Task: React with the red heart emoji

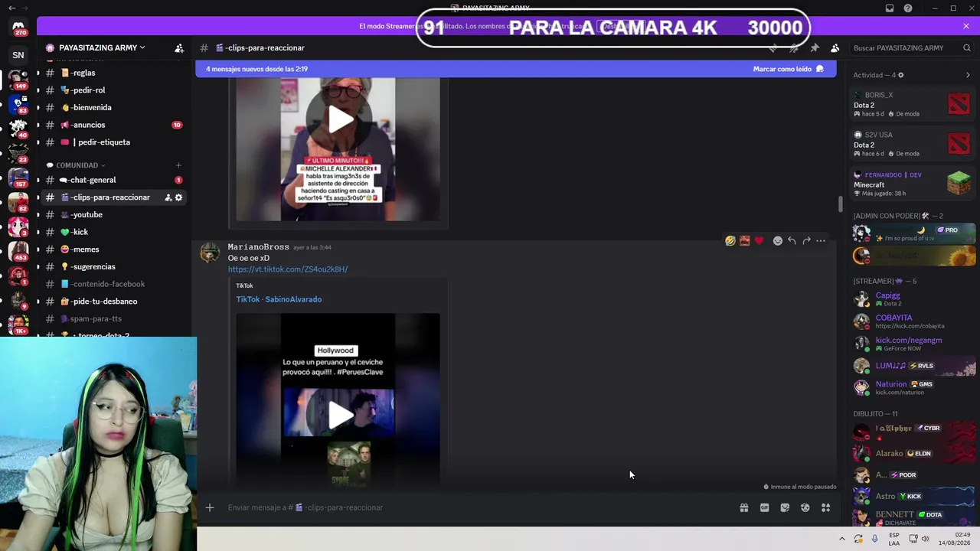Action: point(759,241)
